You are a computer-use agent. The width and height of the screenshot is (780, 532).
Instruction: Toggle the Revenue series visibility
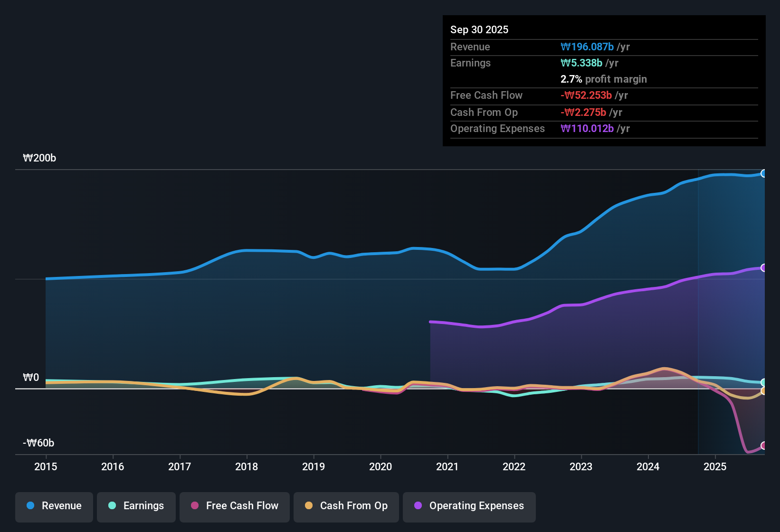tap(54, 506)
